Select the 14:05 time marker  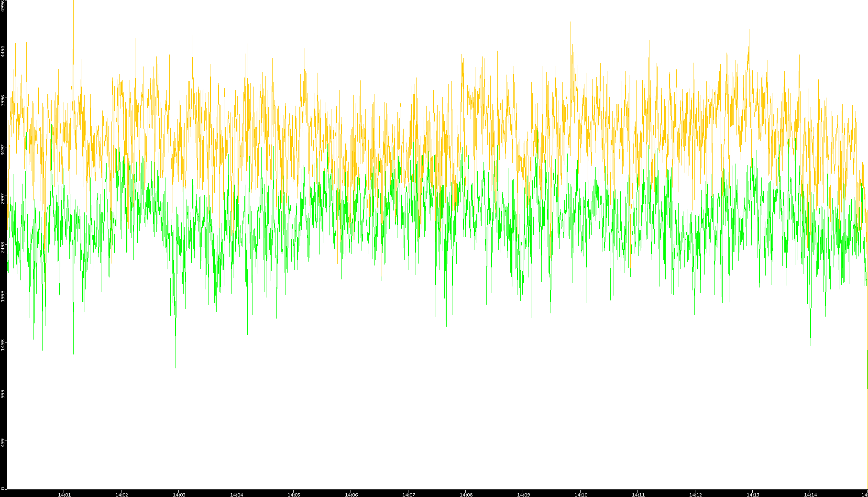coord(294,495)
